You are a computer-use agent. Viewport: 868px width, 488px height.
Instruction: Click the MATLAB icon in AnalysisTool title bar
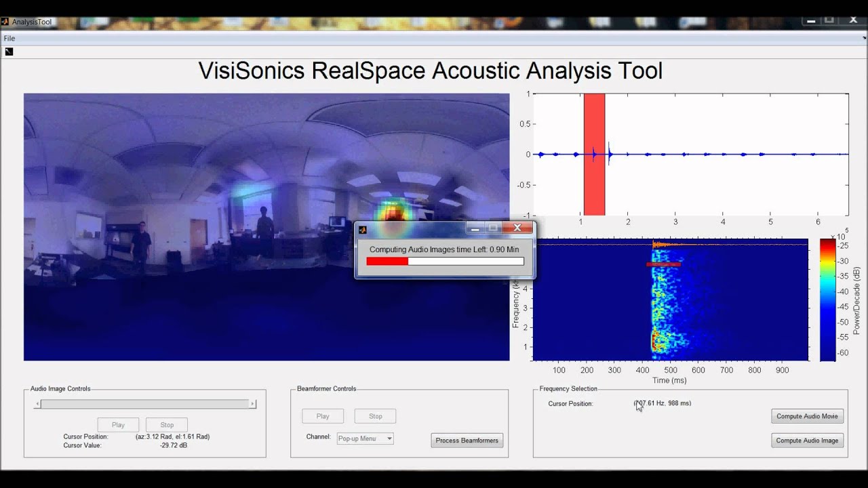[x=5, y=22]
